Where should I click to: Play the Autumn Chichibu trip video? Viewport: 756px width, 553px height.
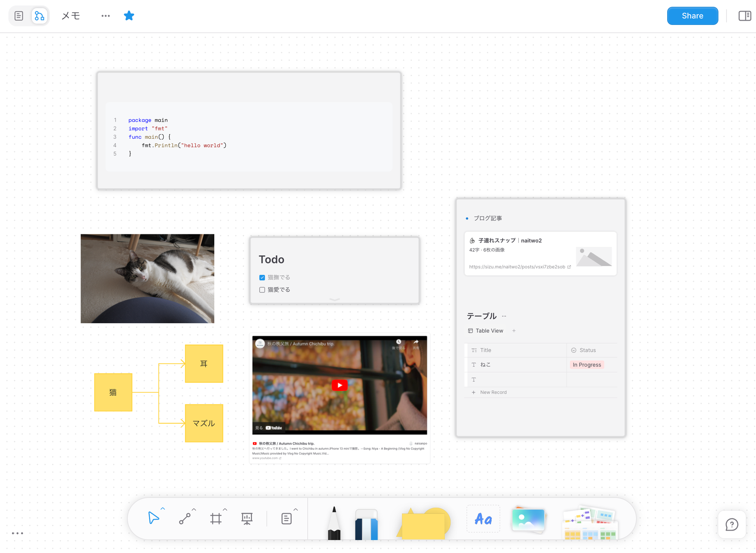click(339, 385)
